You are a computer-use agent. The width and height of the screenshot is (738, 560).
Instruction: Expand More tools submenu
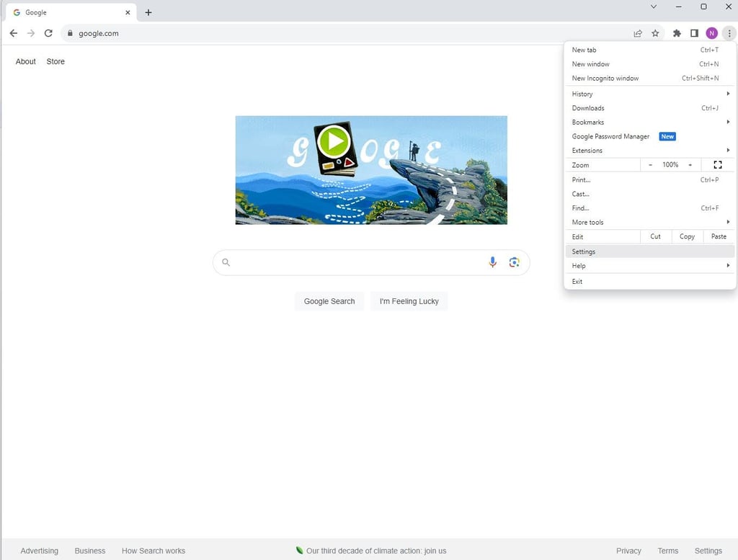[650, 222]
